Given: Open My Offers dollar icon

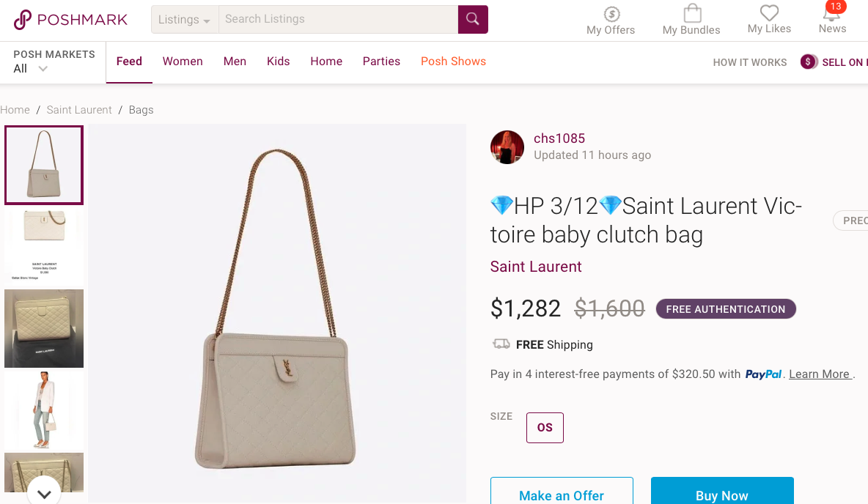Looking at the screenshot, I should click(611, 14).
